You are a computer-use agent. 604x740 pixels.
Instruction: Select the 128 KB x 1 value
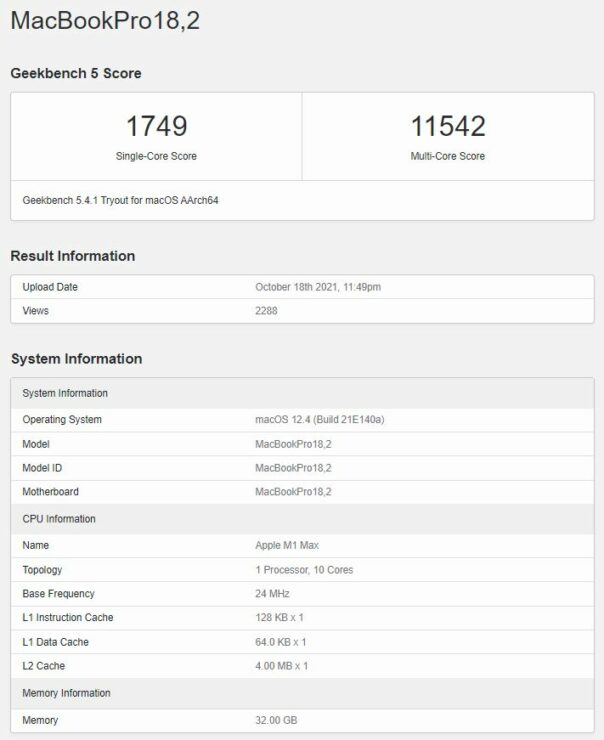[279, 617]
